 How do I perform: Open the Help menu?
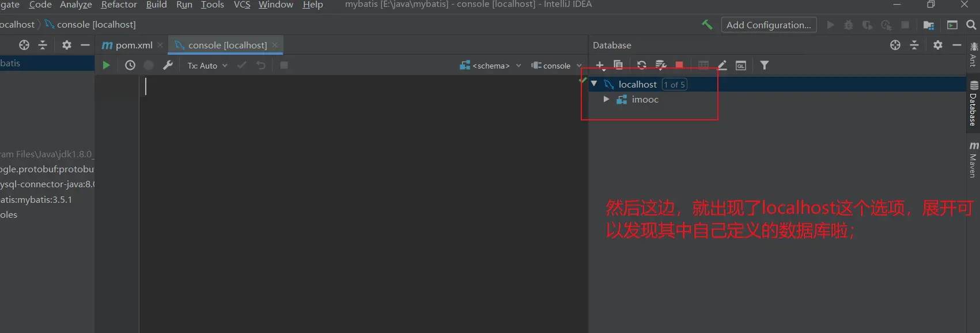(x=313, y=5)
